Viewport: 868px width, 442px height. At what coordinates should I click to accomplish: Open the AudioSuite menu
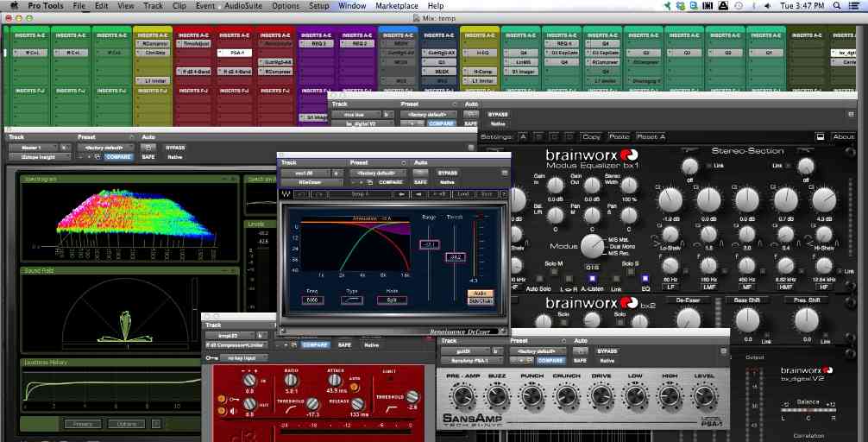243,5
